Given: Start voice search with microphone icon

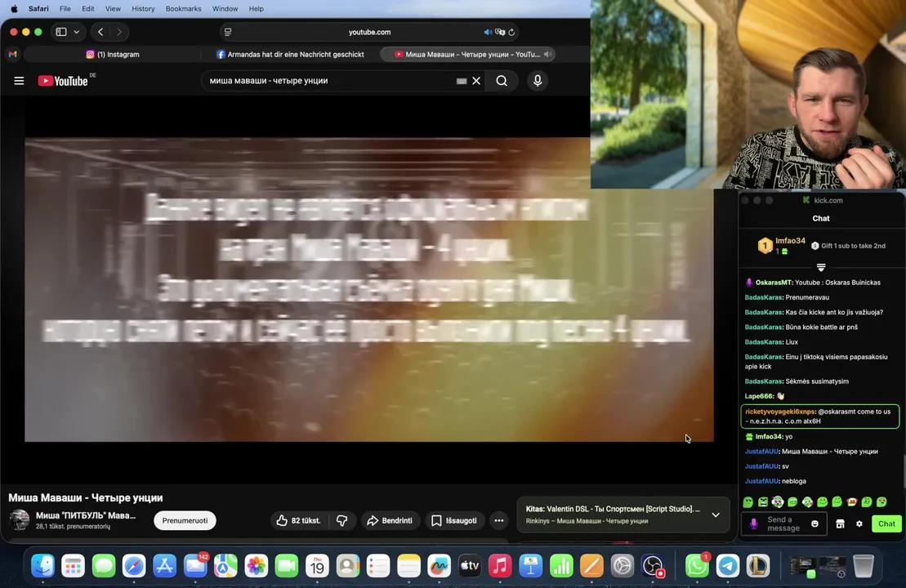Looking at the screenshot, I should click(x=538, y=81).
